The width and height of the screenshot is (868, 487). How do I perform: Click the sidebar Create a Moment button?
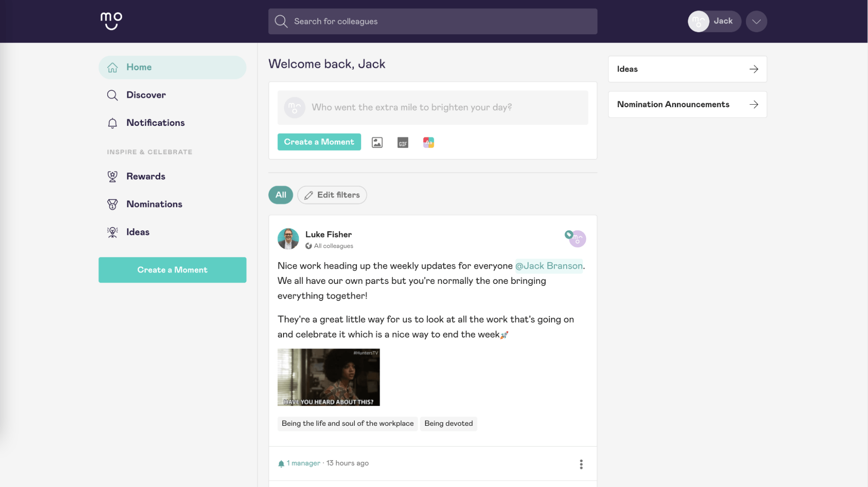[172, 270]
